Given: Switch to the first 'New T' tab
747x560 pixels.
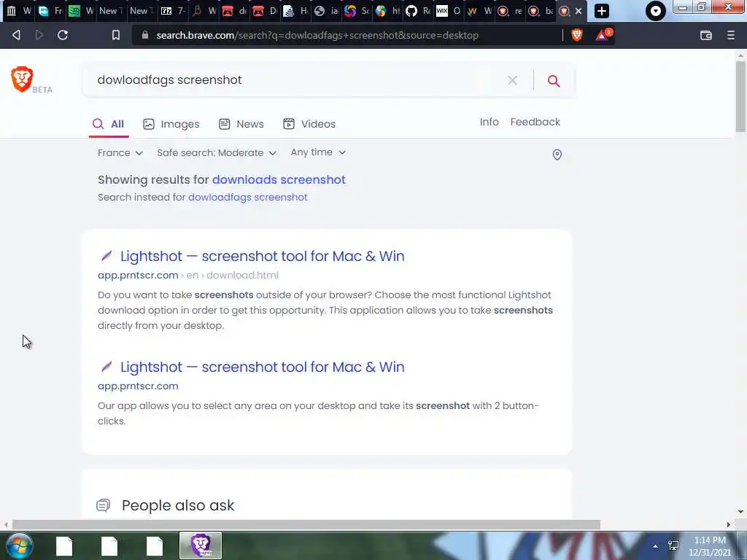Looking at the screenshot, I should point(113,11).
